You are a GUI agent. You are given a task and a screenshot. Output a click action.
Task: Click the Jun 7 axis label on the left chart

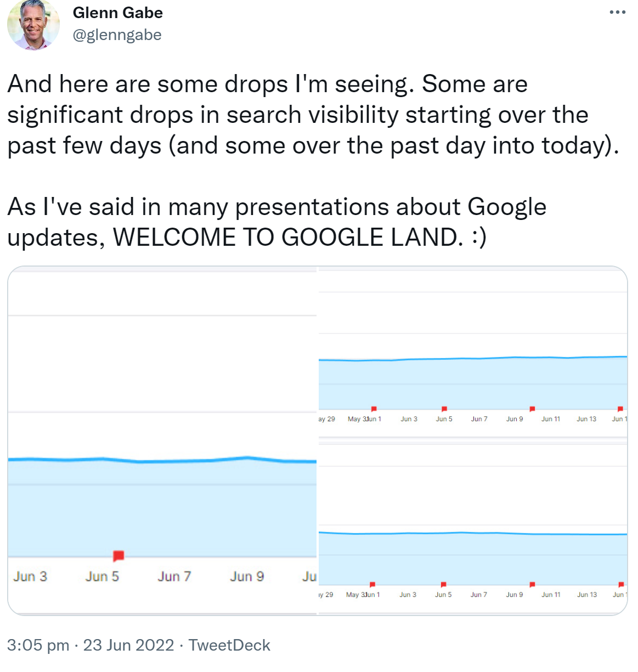(174, 576)
